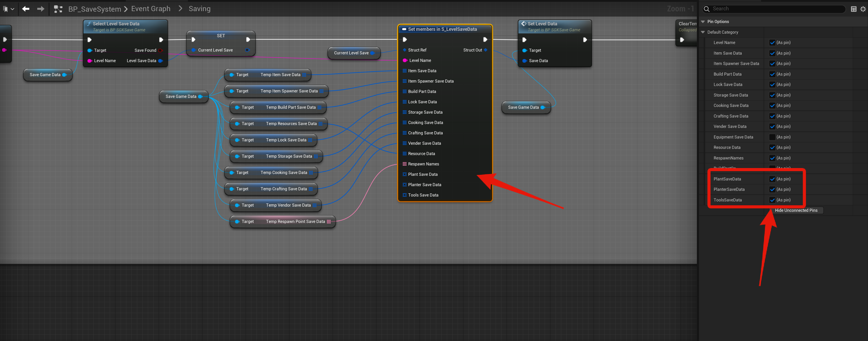Click the back navigation arrow
868x341 pixels.
point(26,9)
